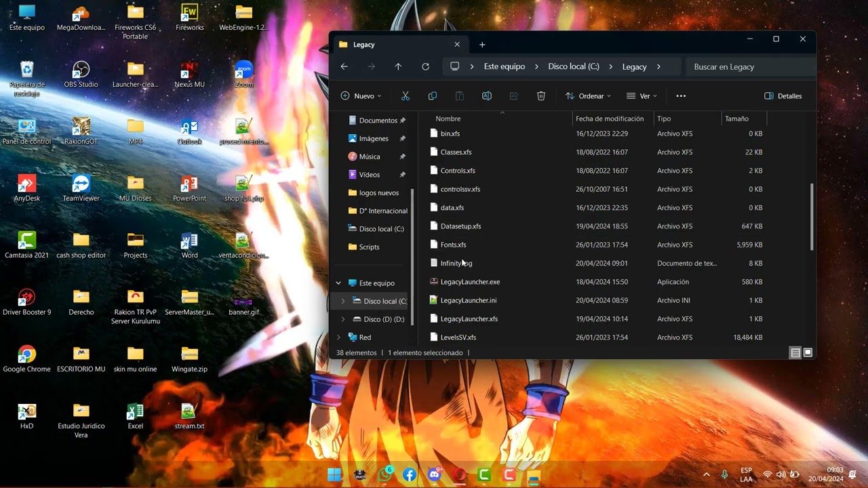Refresh the Legacy folder view
This screenshot has height=488, width=868.
pyautogui.click(x=425, y=66)
